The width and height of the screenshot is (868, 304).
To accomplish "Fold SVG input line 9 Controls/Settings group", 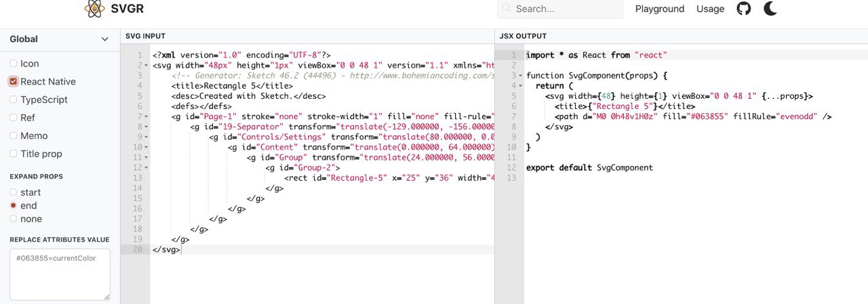I will click(146, 137).
